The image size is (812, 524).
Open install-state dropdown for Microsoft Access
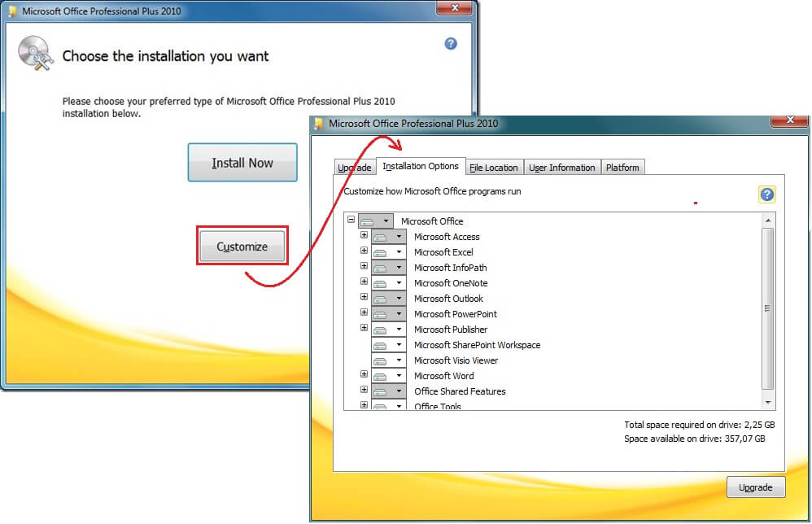click(x=388, y=237)
